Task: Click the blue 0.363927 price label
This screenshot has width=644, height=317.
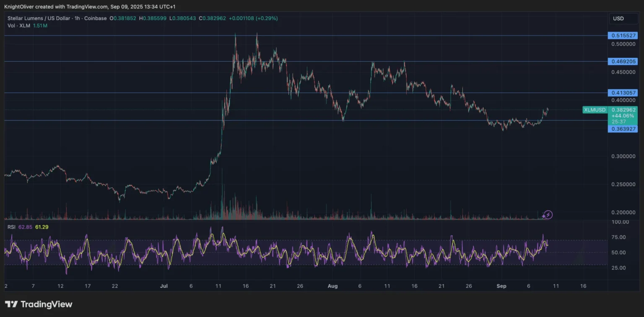Action: click(x=623, y=129)
